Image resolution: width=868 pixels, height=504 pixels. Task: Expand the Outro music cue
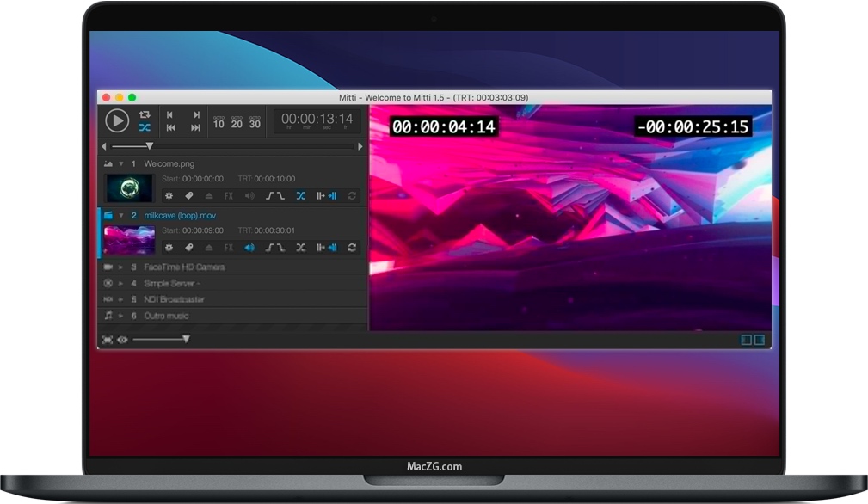(x=120, y=316)
